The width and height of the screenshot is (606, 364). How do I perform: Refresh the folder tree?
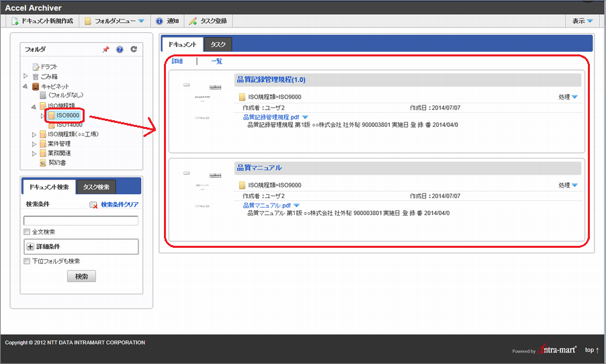[x=134, y=49]
